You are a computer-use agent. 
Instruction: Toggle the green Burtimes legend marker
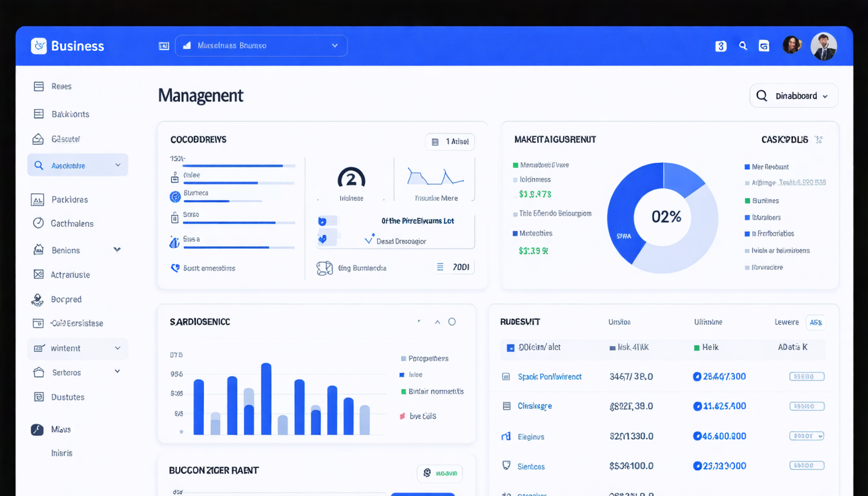click(x=747, y=201)
